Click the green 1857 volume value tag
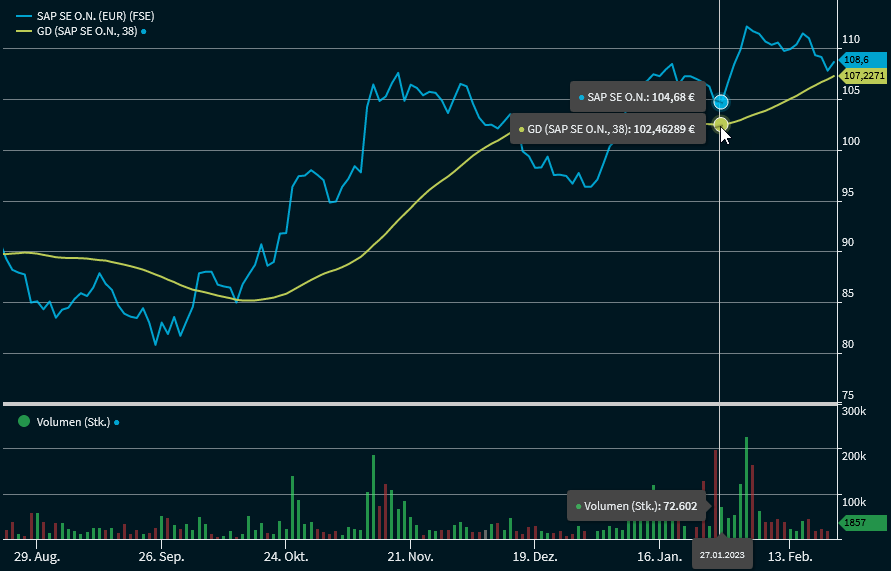The image size is (891, 571). 863,522
